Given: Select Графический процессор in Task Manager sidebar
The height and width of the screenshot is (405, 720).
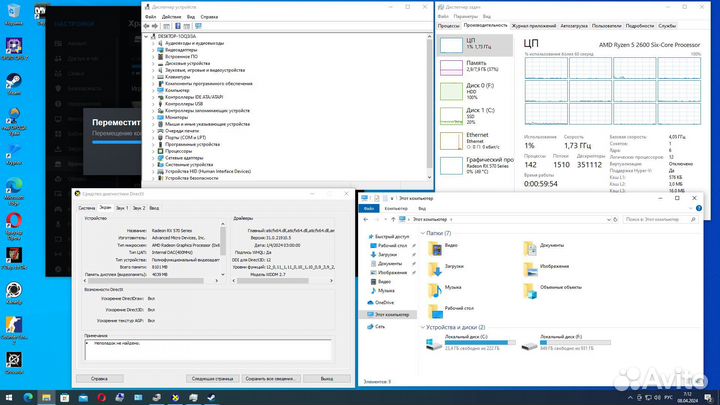Looking at the screenshot, I should click(475, 165).
